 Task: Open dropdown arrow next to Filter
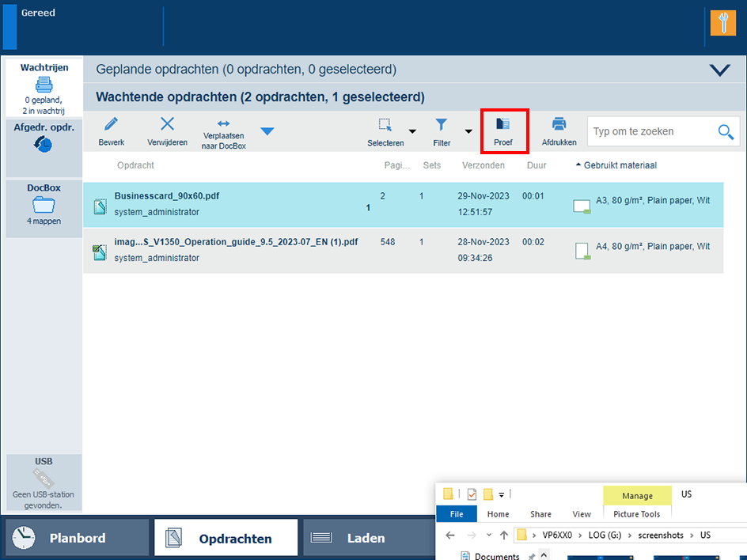point(468,131)
